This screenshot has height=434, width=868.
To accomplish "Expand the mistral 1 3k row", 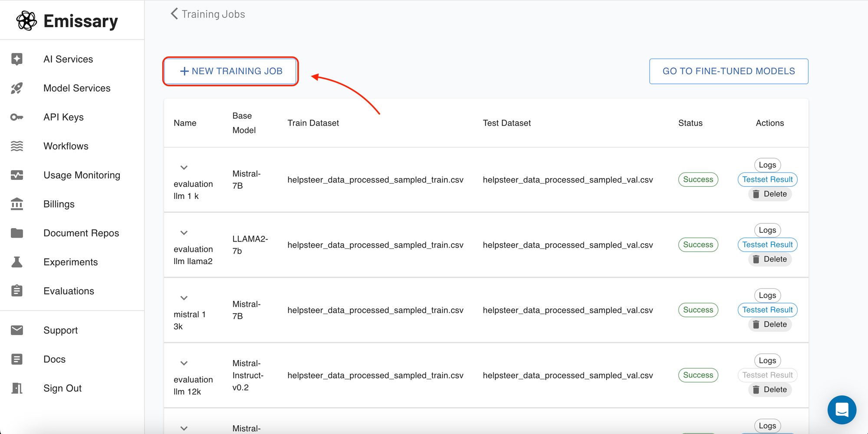I will coord(184,298).
